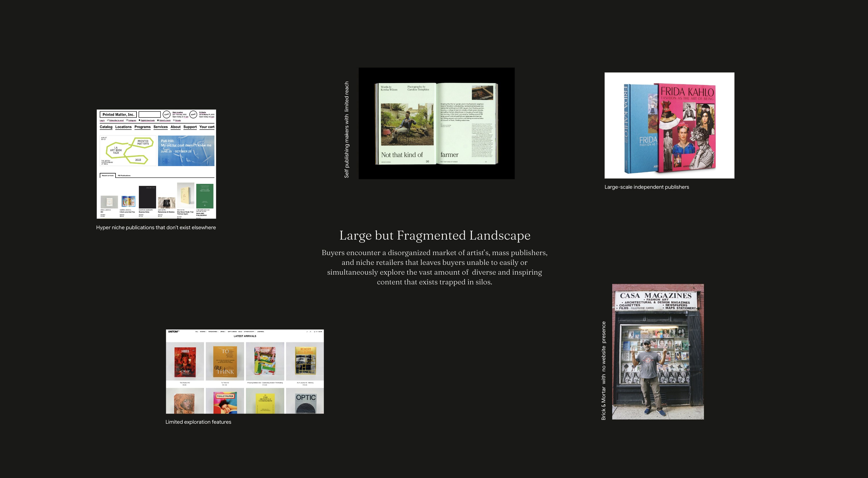The width and height of the screenshot is (868, 478).
Task: Open the Unitom shopping cart icon
Action: tap(315, 332)
